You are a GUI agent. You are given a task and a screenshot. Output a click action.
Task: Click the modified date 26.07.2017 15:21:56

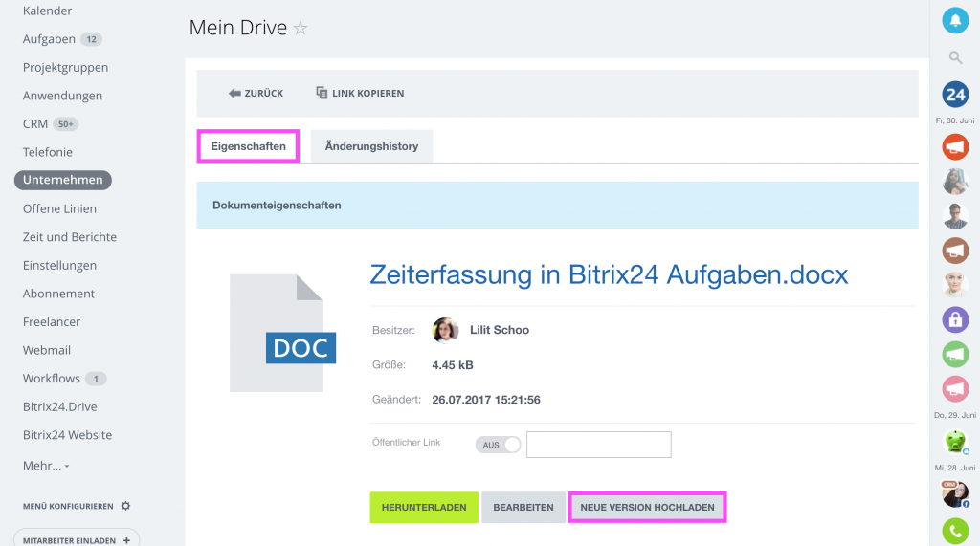[486, 400]
